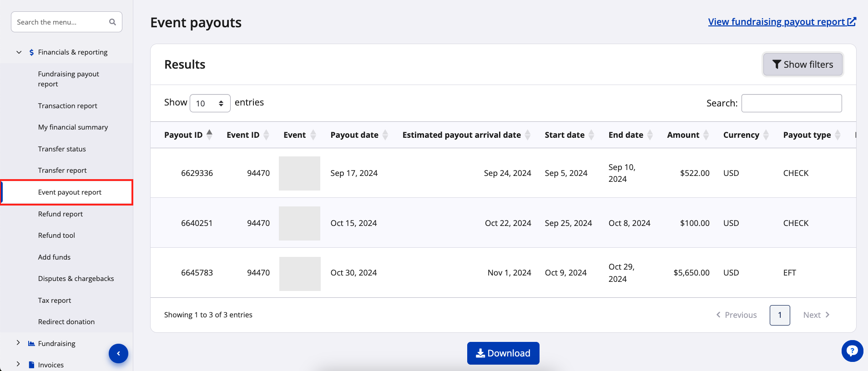Screen dimensions: 868x371
Task: Sort by End date column arrows
Action: point(650,135)
